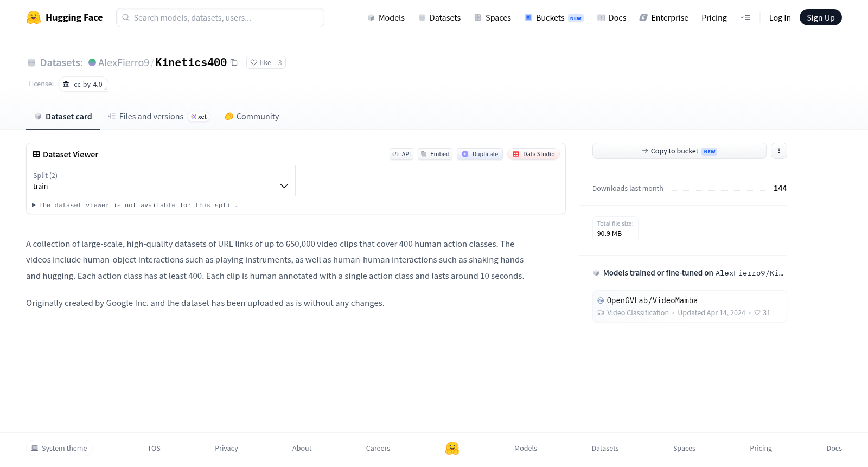Image resolution: width=868 pixels, height=467 pixels.
Task: Open Docs in top navigation
Action: click(x=611, y=17)
